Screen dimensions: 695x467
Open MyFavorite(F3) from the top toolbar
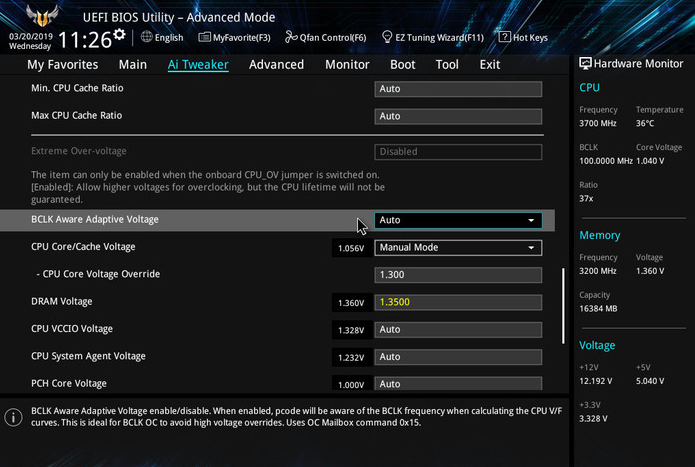point(227,37)
